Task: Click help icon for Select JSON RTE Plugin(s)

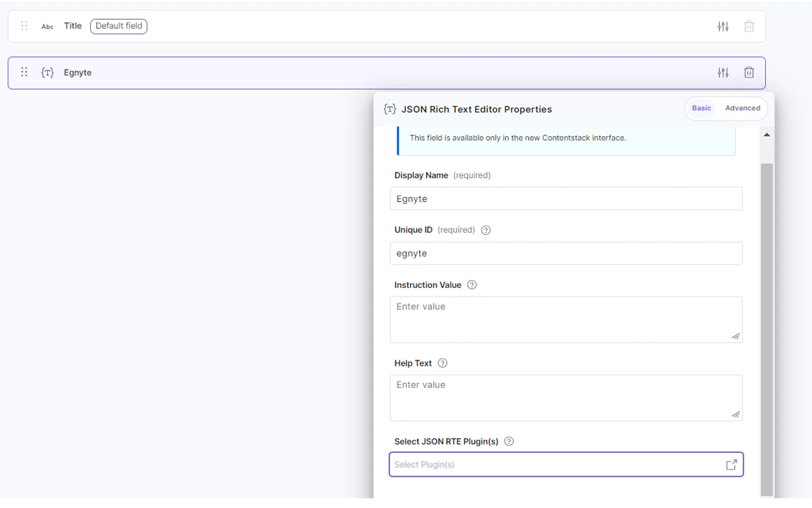Action: 509,441
